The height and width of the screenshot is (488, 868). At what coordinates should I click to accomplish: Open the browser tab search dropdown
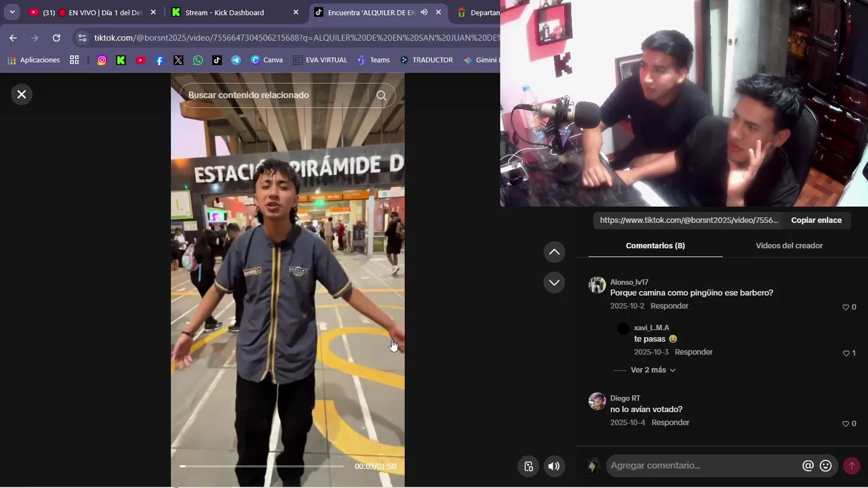point(12,12)
